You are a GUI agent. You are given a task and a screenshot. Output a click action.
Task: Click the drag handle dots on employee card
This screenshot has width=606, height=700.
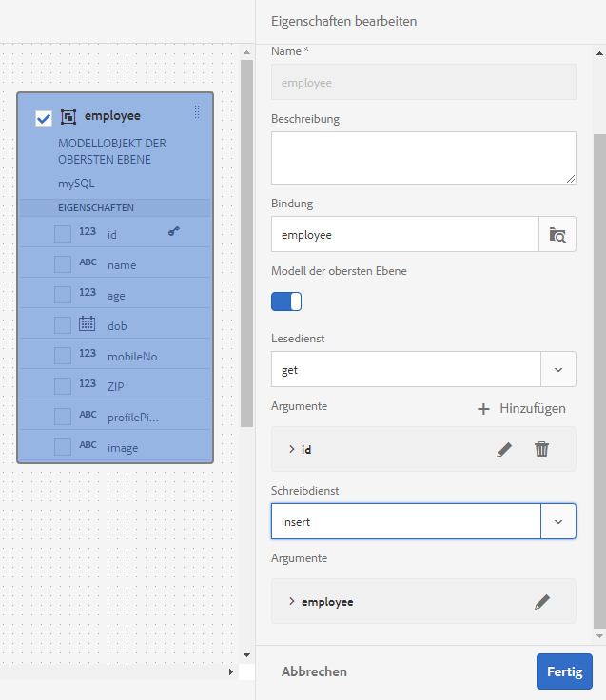point(197,111)
